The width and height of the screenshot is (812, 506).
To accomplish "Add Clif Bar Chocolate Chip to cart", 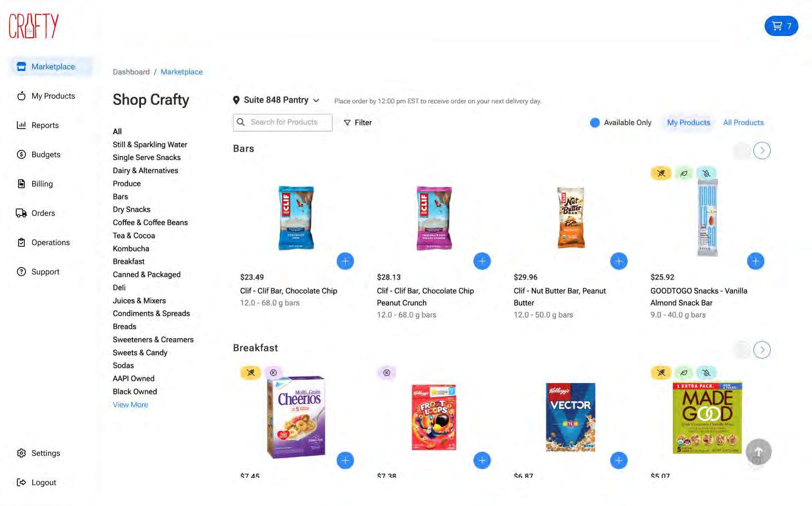I will (x=345, y=261).
